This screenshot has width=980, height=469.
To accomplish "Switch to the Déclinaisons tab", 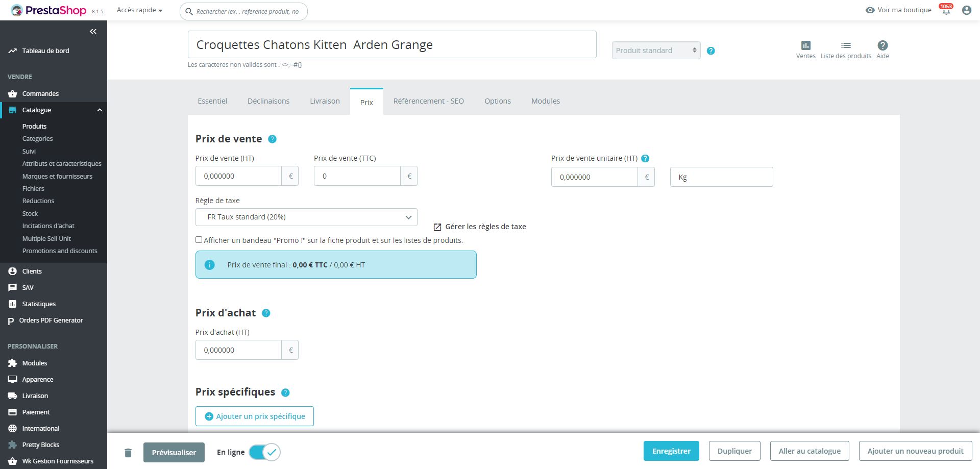I will (x=268, y=101).
